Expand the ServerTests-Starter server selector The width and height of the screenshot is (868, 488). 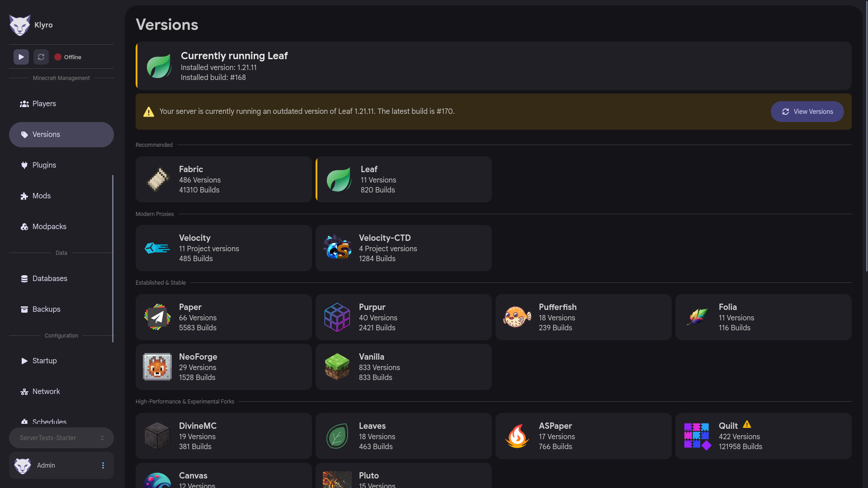click(61, 438)
